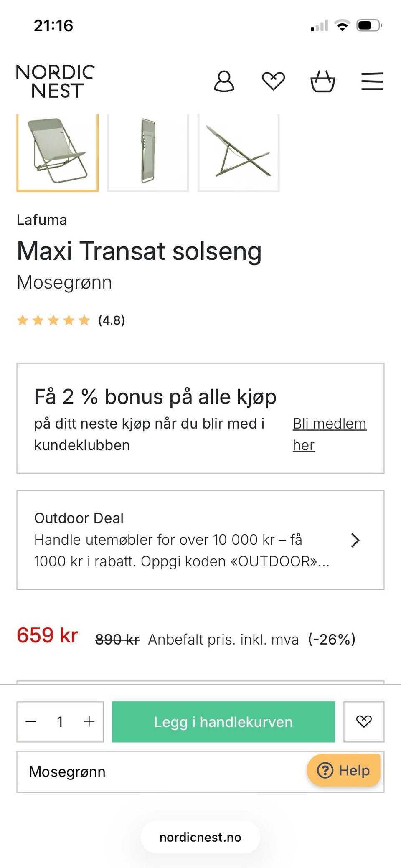Click the 'Bli medlem her' link
Screen dimensions: 401x868
pyautogui.click(x=329, y=434)
